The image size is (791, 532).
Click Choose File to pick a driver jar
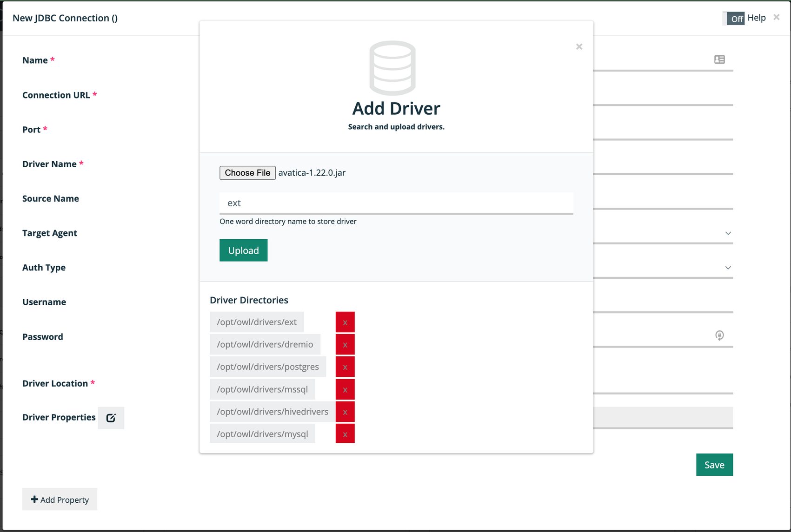247,172
